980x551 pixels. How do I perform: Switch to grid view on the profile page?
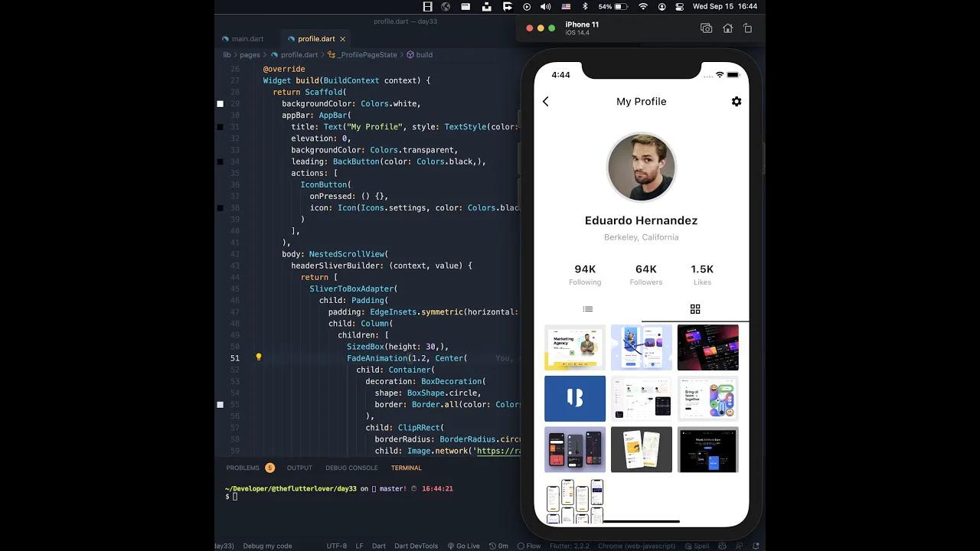coord(695,309)
